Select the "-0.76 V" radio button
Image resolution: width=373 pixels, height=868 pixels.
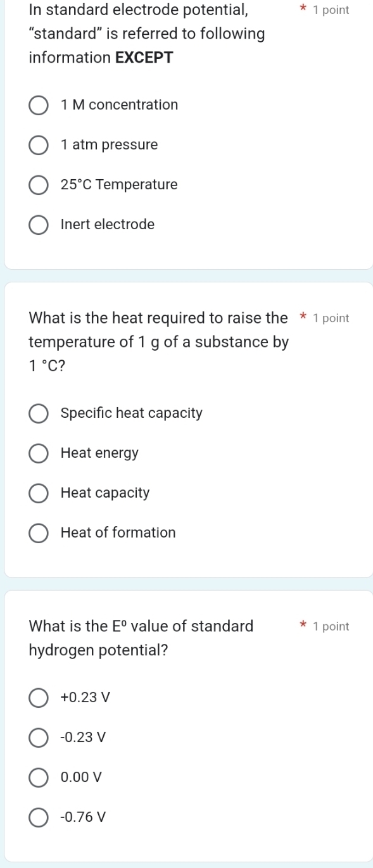pyautogui.click(x=38, y=817)
